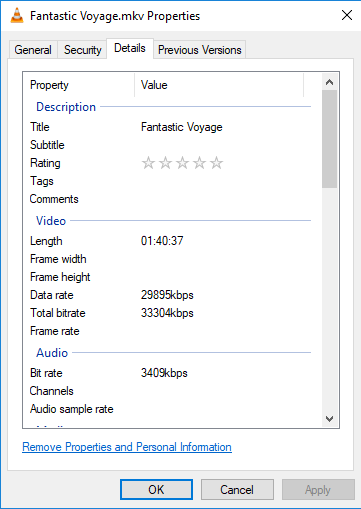
Task: Click the Subtitle property label
Action: tap(47, 145)
